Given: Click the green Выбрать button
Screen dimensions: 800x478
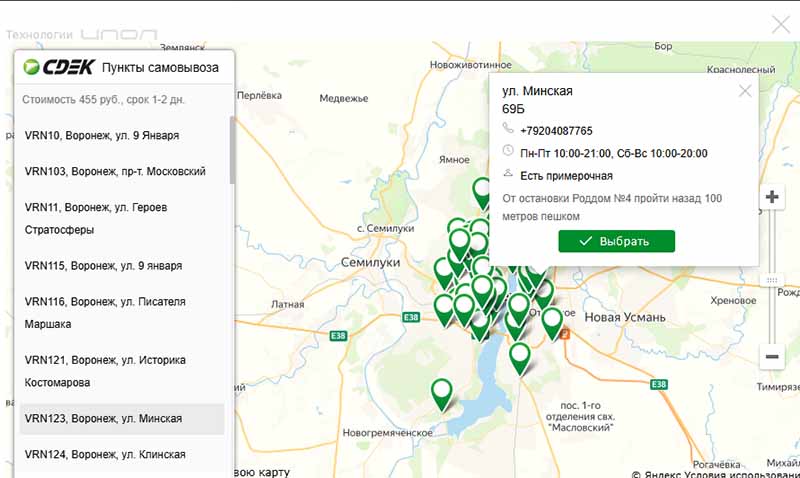Looking at the screenshot, I should pos(616,241).
